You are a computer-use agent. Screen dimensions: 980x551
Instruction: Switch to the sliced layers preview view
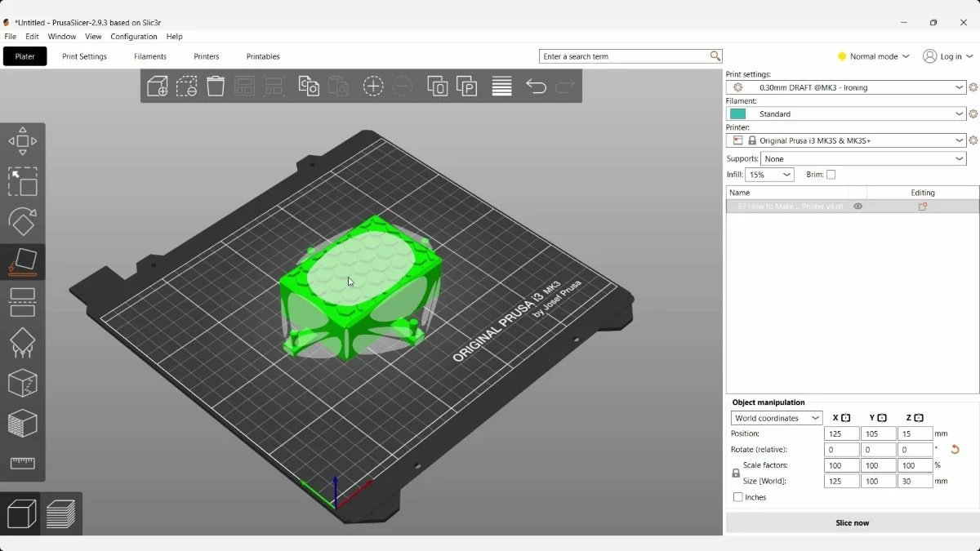pos(61,513)
